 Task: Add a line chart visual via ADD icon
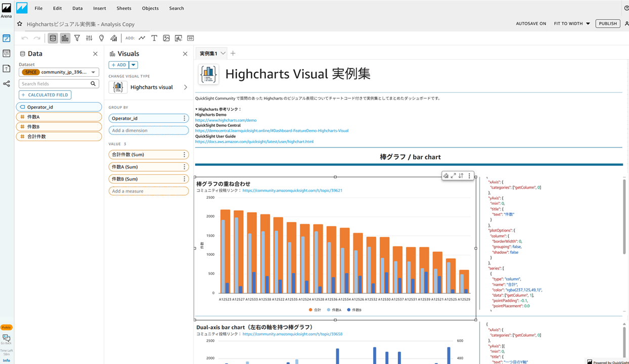(142, 38)
